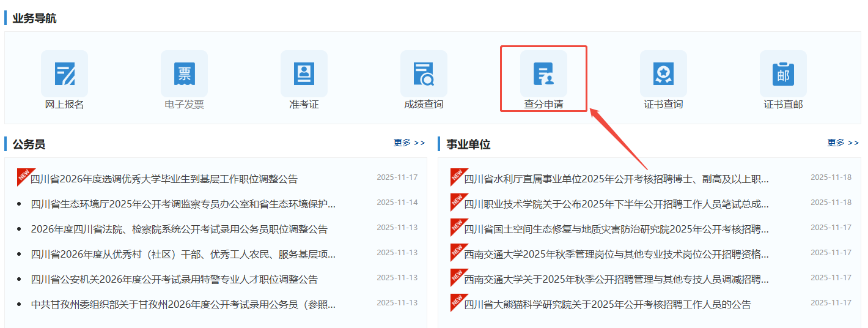Click the 中共甘孜州委组织部 announcement link
Image resolution: width=868 pixels, height=328 pixels.
pos(183,304)
